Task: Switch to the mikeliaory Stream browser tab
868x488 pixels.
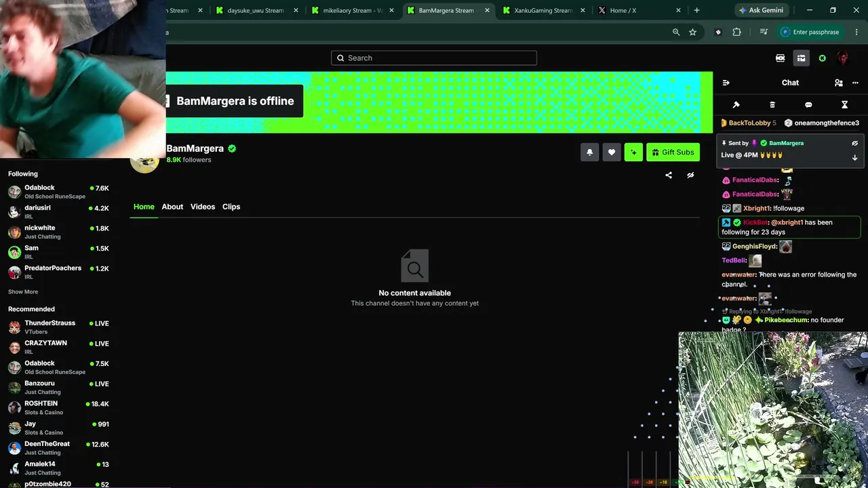Action: click(353, 10)
